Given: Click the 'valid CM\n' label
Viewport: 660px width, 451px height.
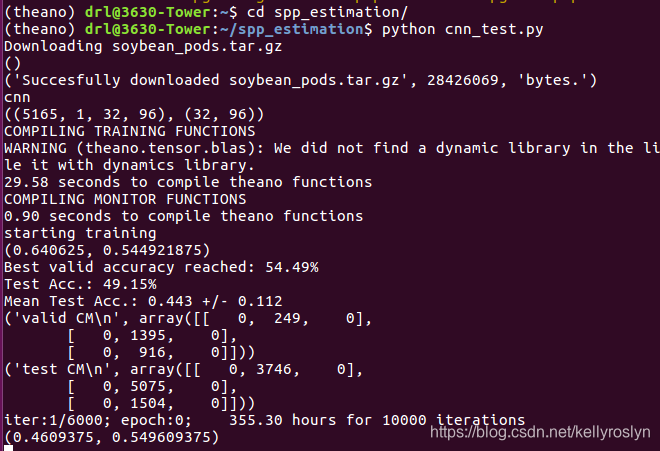Looking at the screenshot, I should (x=67, y=318).
